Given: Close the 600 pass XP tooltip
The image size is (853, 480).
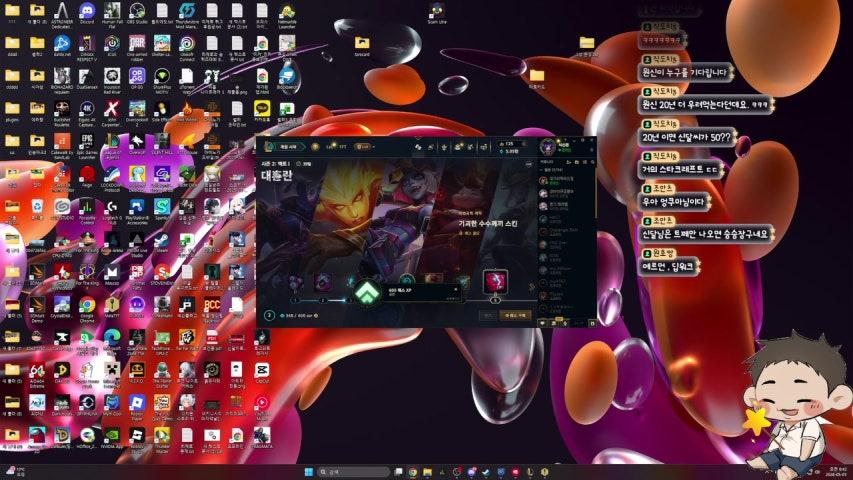Looking at the screenshot, I should 457,290.
